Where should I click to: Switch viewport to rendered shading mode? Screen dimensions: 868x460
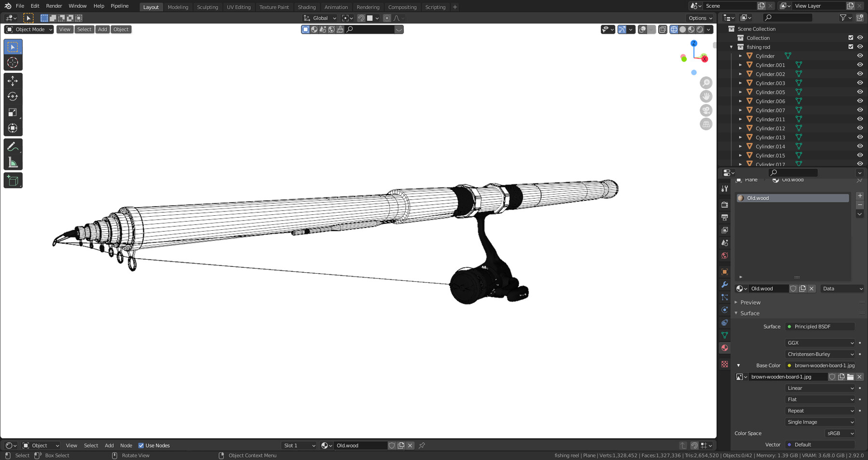pyautogui.click(x=699, y=29)
